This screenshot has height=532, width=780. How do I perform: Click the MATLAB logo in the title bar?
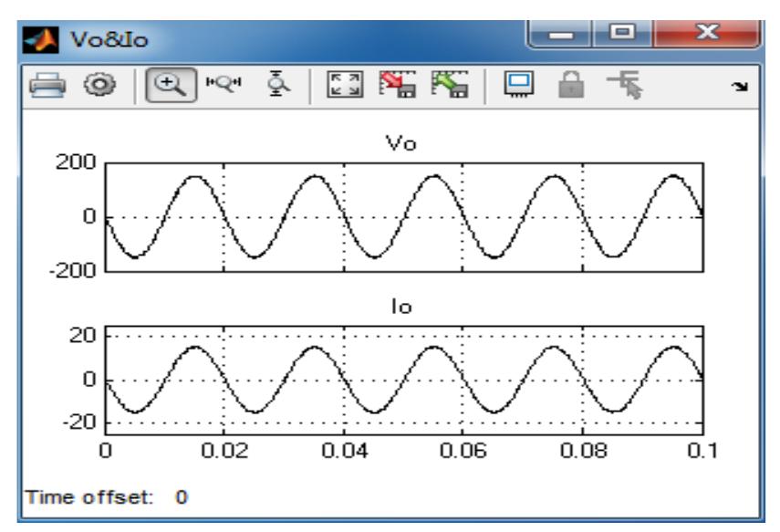tap(41, 40)
